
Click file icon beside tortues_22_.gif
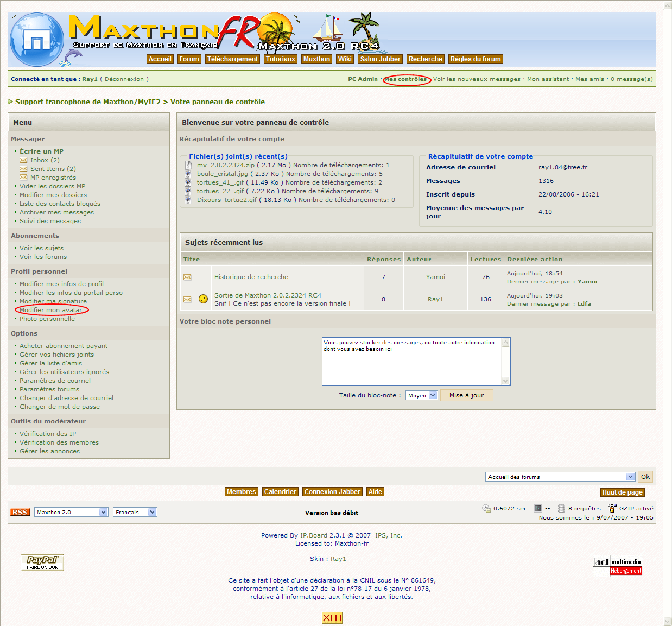pyautogui.click(x=188, y=191)
